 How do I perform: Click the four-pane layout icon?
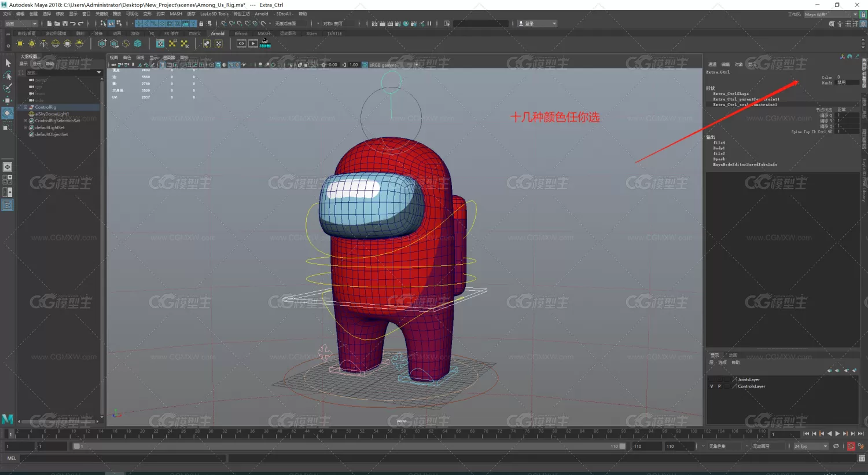[x=8, y=180]
